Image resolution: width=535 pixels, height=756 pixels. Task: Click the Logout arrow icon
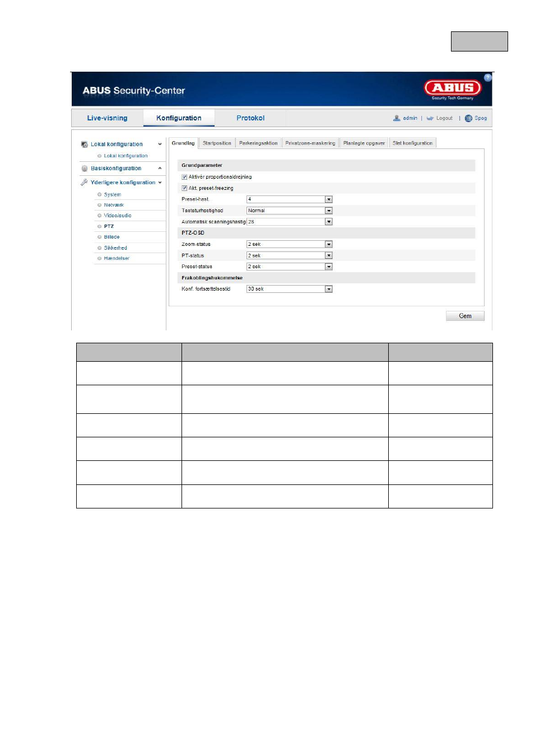tap(430, 118)
